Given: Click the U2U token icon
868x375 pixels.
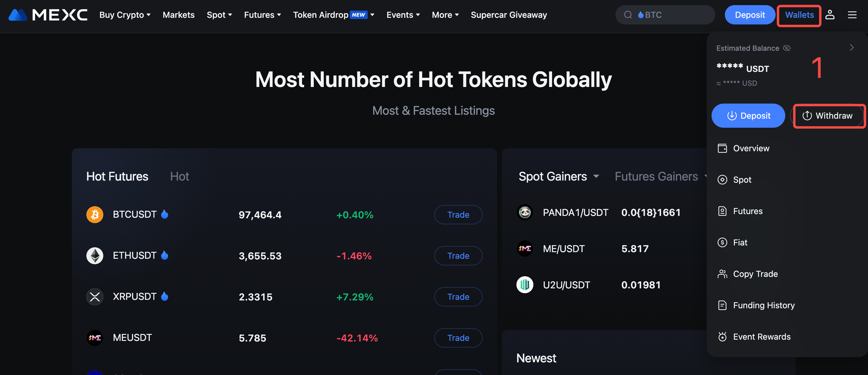Looking at the screenshot, I should [x=525, y=285].
